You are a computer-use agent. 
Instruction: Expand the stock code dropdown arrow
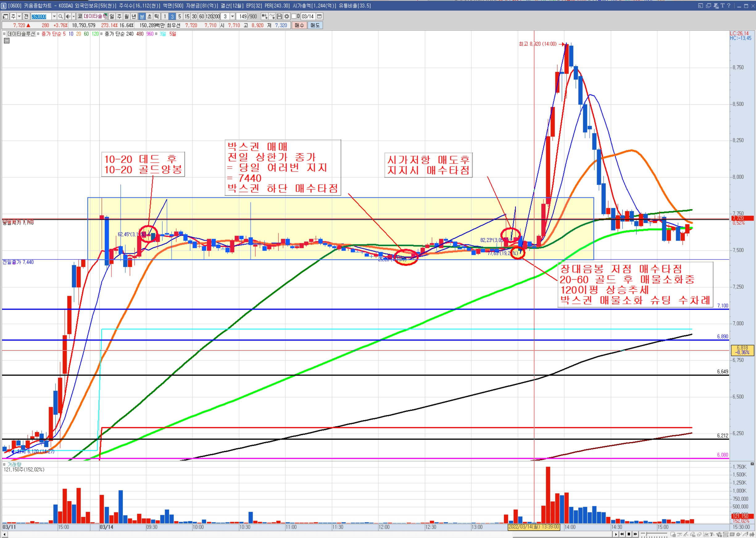pos(54,16)
